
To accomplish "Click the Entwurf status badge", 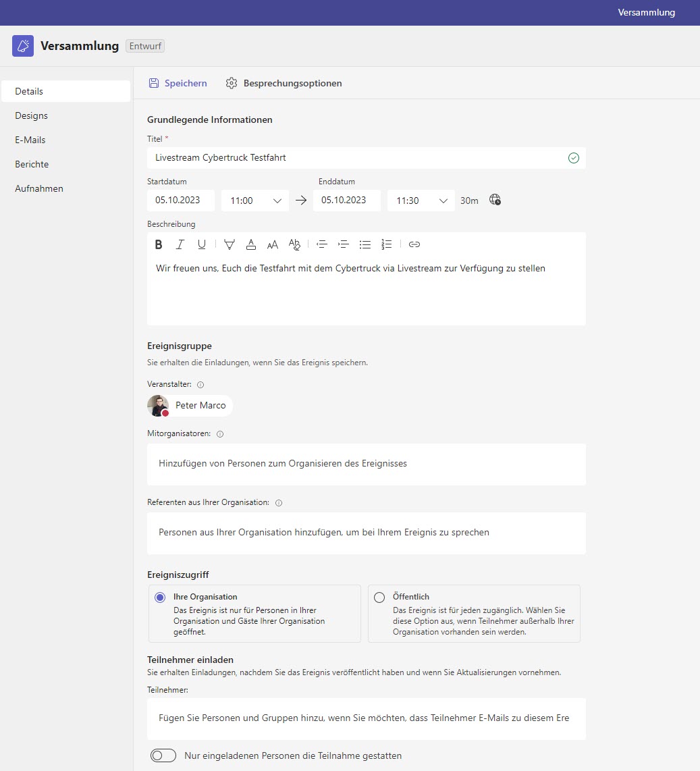I will (x=145, y=46).
